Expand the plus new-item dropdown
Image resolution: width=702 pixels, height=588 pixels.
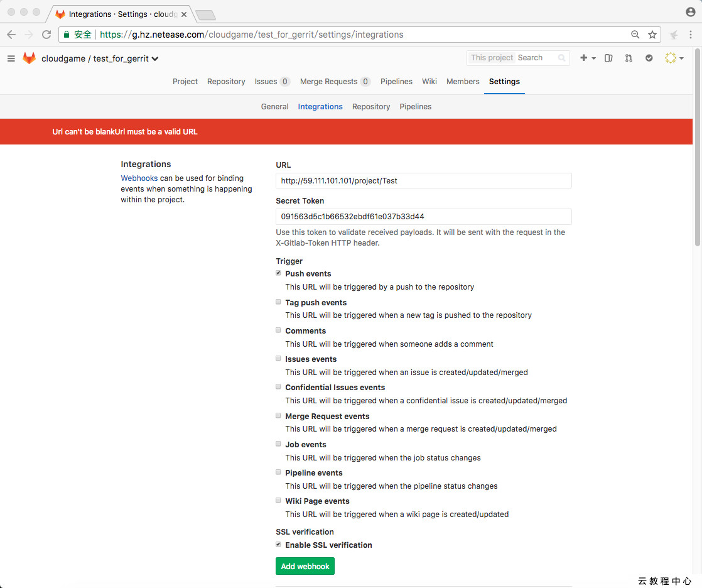pyautogui.click(x=587, y=58)
